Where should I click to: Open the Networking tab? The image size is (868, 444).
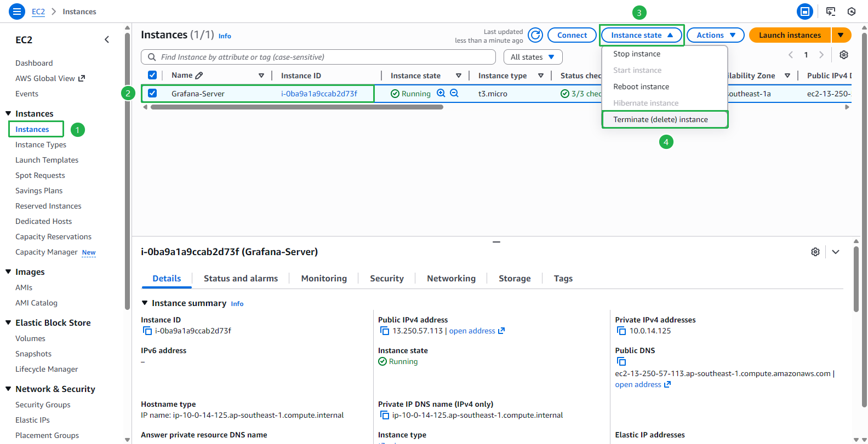451,278
